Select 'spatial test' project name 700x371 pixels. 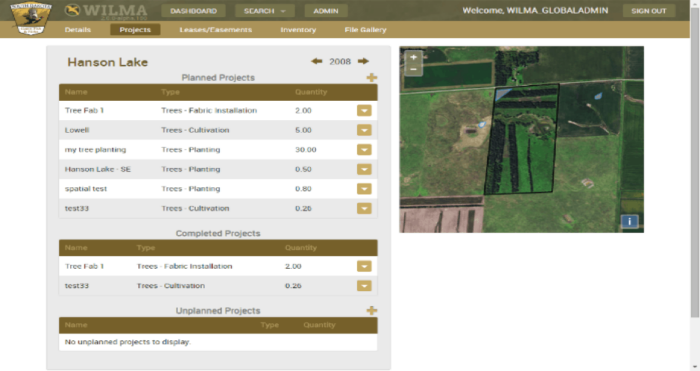pos(86,189)
